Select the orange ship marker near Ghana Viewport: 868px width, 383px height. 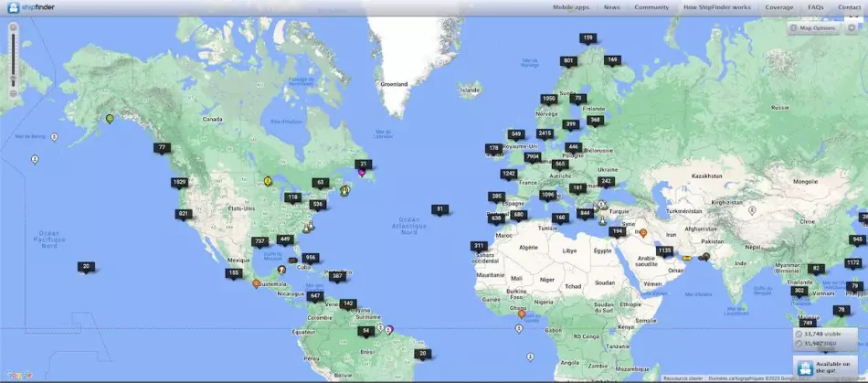click(522, 314)
